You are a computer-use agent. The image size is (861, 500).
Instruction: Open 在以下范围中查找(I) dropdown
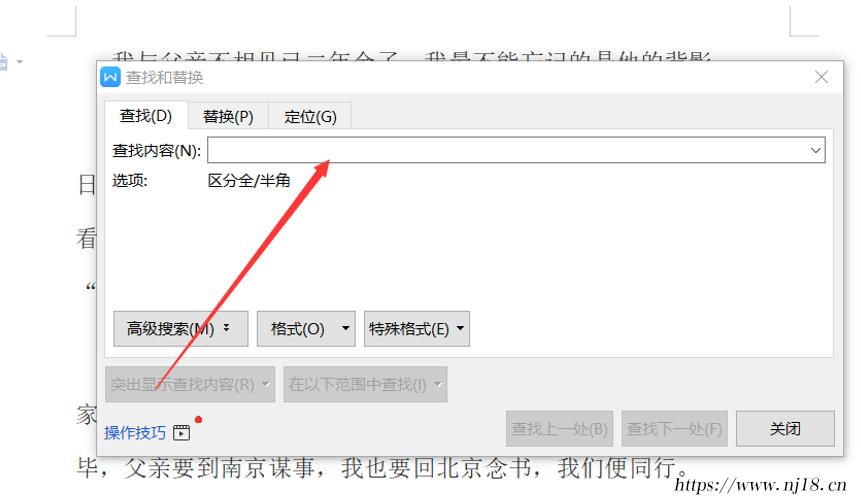click(365, 384)
